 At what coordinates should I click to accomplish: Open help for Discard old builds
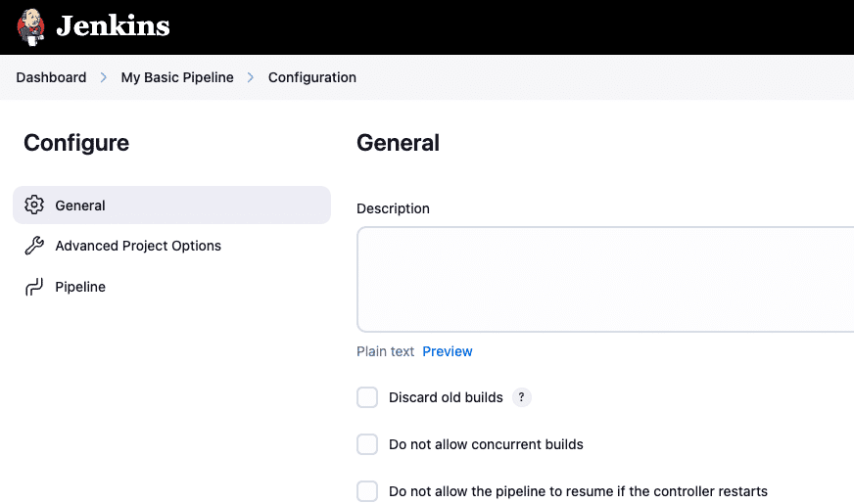521,397
